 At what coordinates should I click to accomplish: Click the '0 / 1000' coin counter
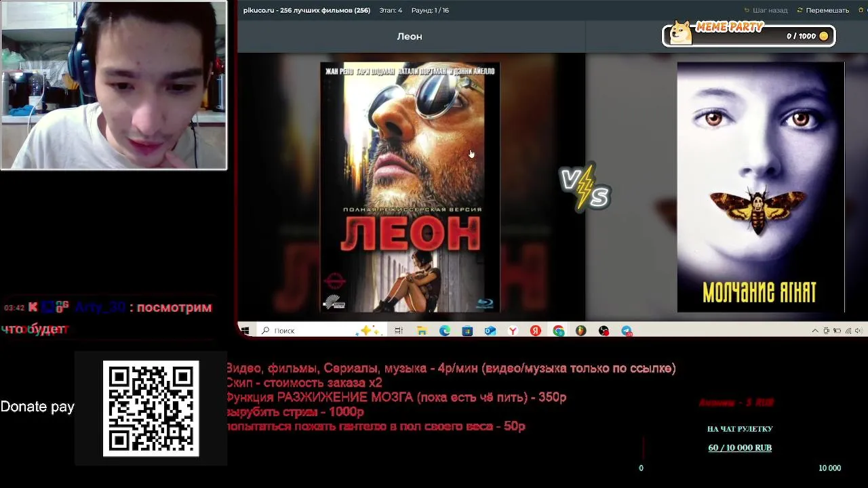[x=801, y=36]
